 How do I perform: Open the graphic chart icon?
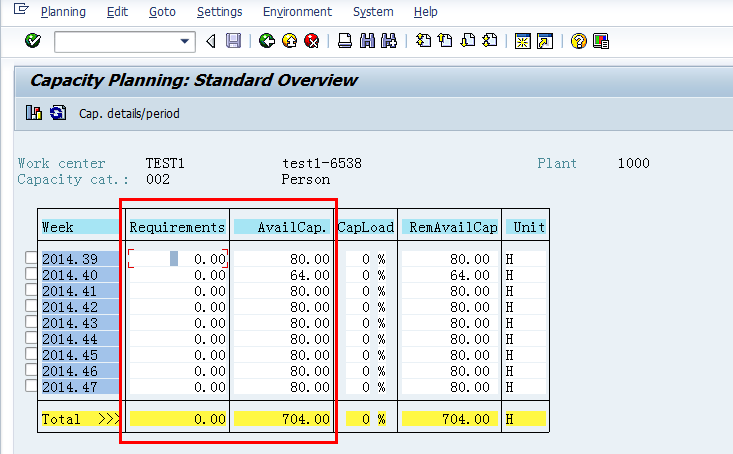click(x=34, y=113)
